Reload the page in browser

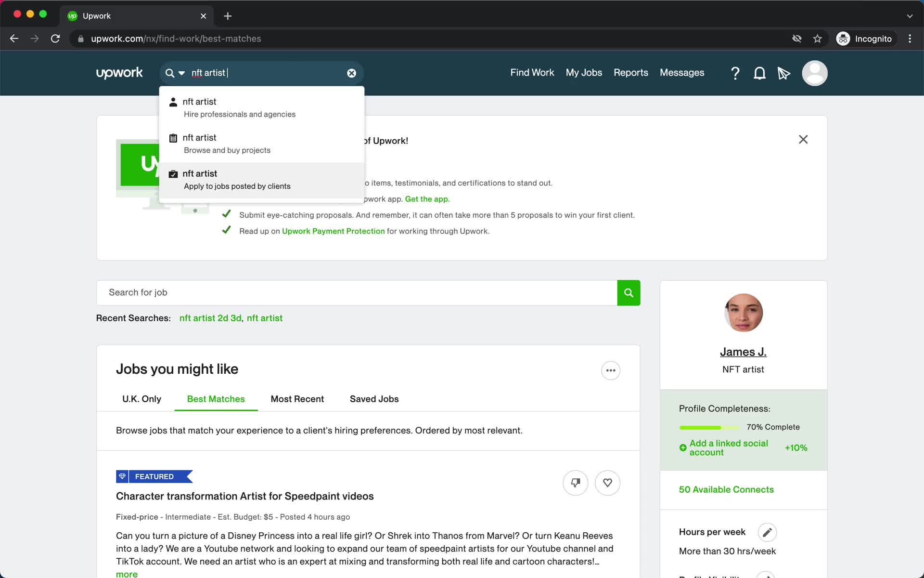click(x=55, y=39)
